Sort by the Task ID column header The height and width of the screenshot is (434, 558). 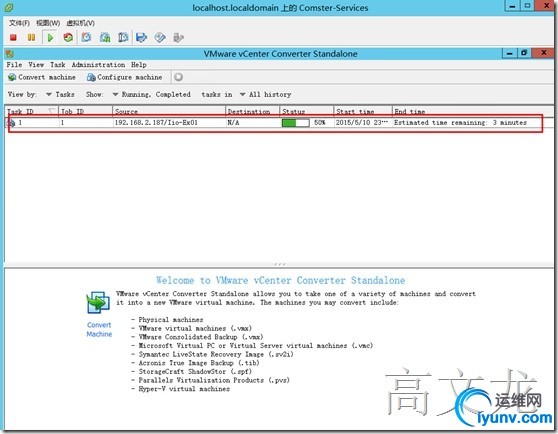click(31, 111)
